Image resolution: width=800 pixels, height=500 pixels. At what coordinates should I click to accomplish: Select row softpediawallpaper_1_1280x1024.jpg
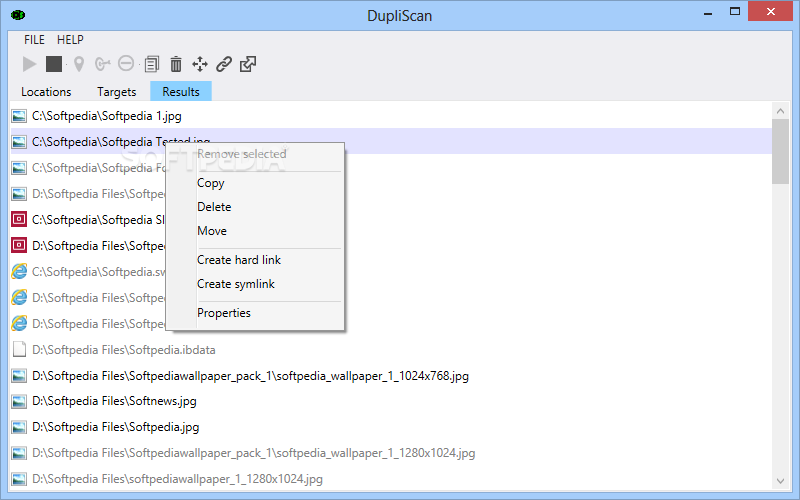[391, 479]
